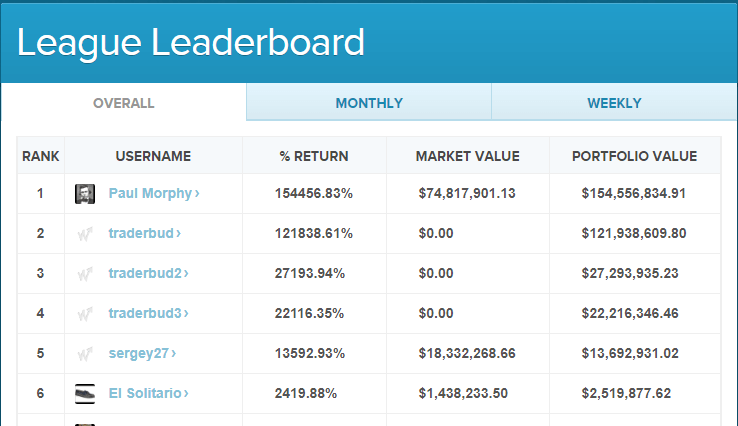Viewport: 738px width, 426px height.
Task: Switch to the Monthly leaderboard tab
Action: pos(369,103)
